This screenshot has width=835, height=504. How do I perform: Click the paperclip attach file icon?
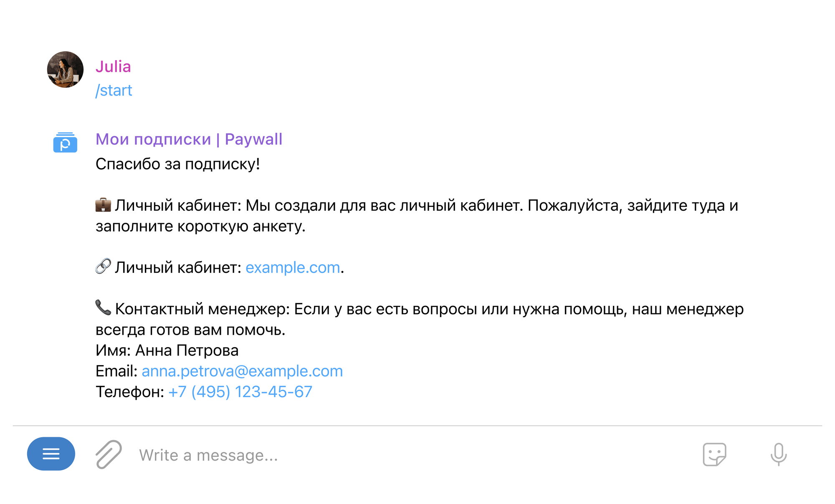click(109, 454)
